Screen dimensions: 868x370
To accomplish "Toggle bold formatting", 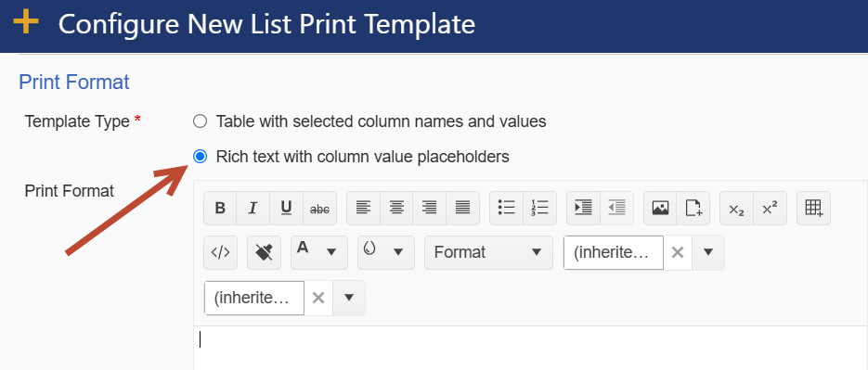I will coord(220,208).
